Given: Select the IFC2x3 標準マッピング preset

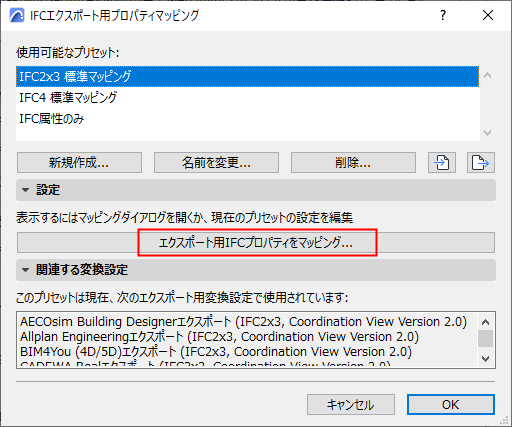Looking at the screenshot, I should click(x=247, y=77).
